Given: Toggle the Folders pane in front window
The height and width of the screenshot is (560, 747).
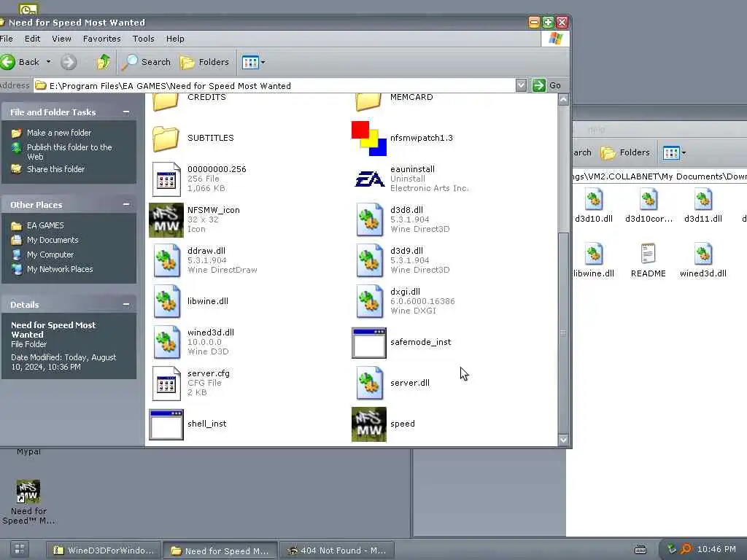Looking at the screenshot, I should click(204, 62).
